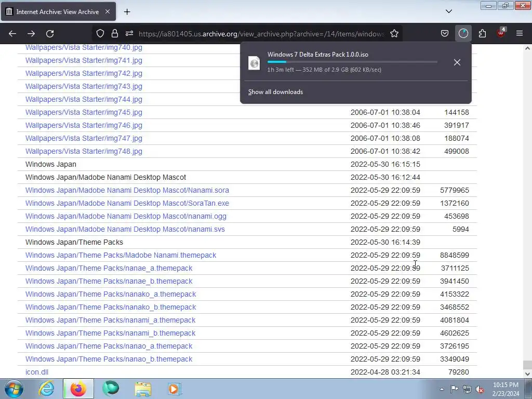Save page to Pocket
Viewport: 532px width, 399px height.
coord(445,34)
